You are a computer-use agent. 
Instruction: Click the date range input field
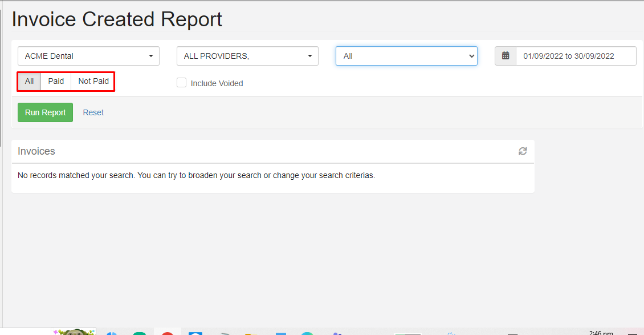click(x=576, y=56)
